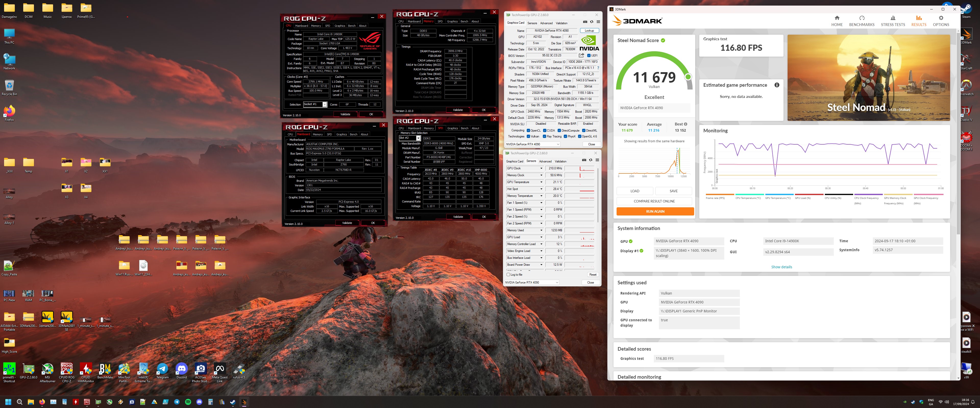The width and height of the screenshot is (980, 408).
Task: Expand GPU Clock sensor dropdown
Action: [x=541, y=169]
